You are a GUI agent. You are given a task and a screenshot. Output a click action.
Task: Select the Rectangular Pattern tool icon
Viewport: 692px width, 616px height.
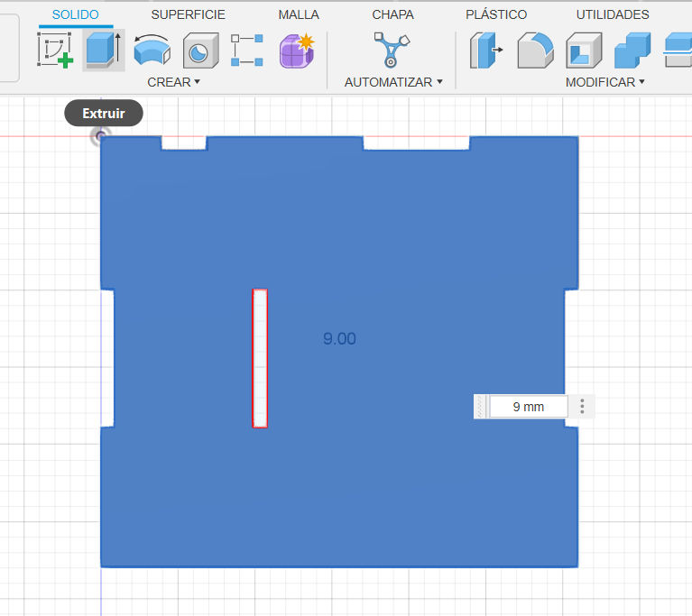[x=247, y=50]
